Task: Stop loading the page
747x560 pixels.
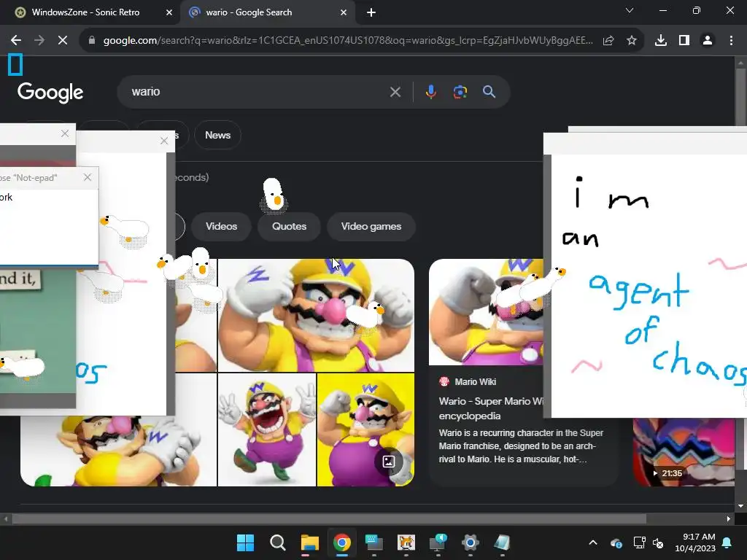Action: (x=63, y=41)
